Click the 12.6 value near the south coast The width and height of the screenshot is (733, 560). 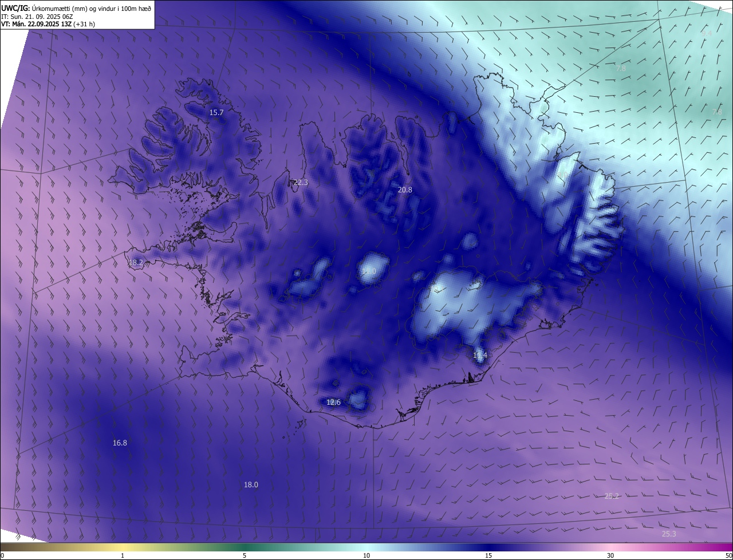tap(333, 403)
